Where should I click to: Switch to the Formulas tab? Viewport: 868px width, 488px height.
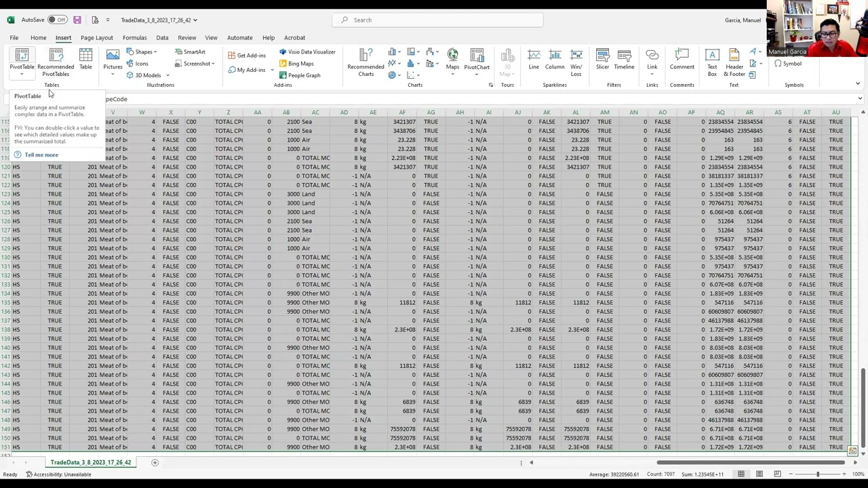click(134, 38)
